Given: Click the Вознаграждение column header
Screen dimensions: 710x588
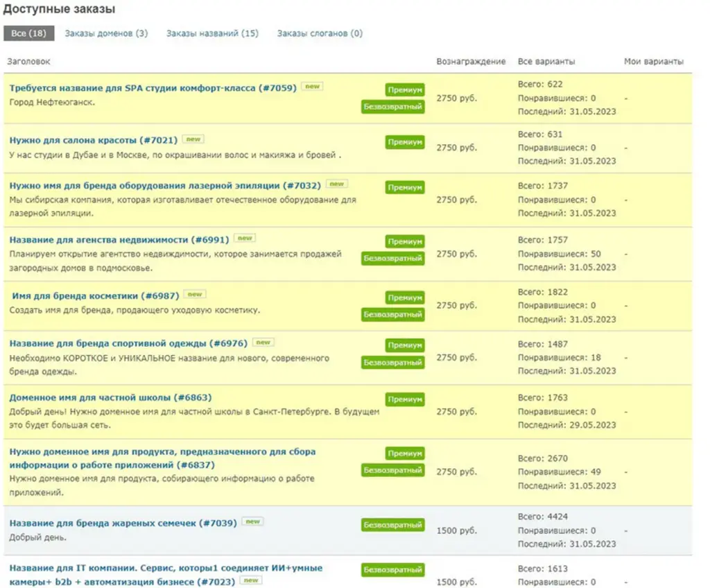Looking at the screenshot, I should point(471,62).
